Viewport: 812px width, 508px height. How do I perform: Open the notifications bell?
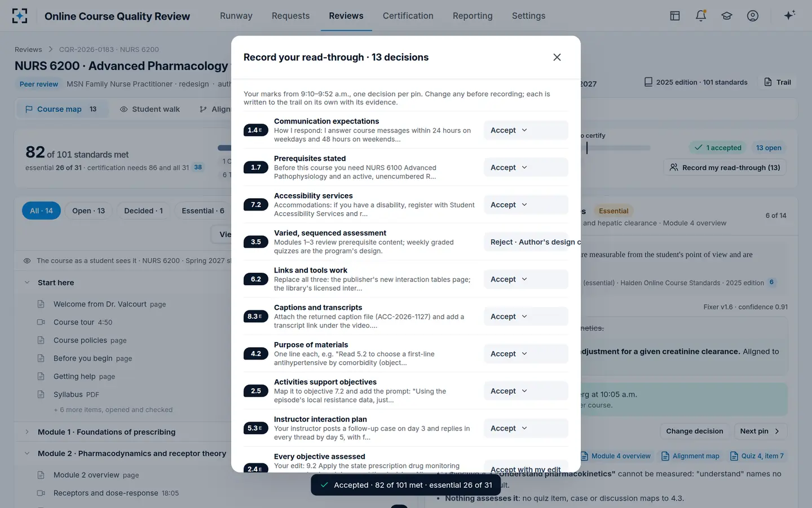(701, 16)
